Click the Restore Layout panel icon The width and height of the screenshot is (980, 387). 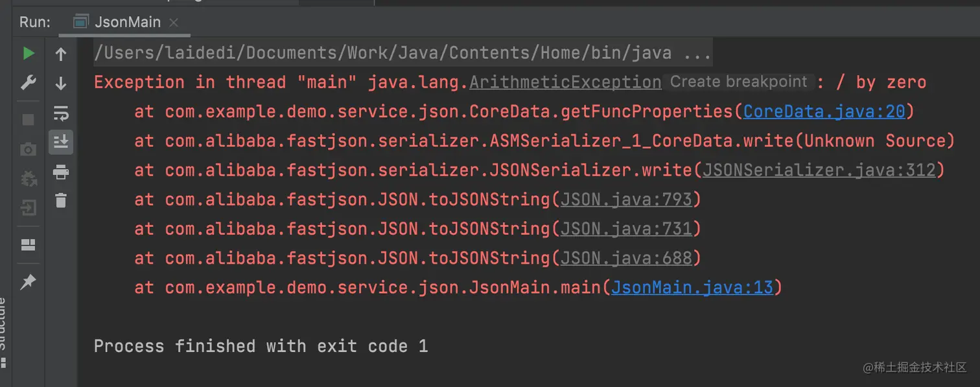coord(28,244)
